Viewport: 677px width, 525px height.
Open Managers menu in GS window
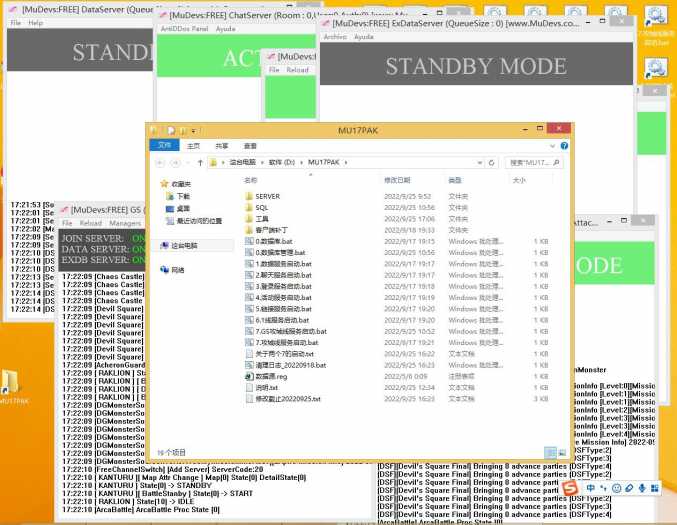click(125, 223)
